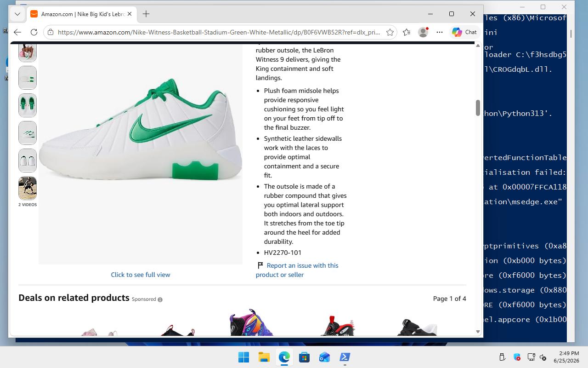Image resolution: width=588 pixels, height=368 pixels.
Task: View site information lock icon
Action: click(51, 32)
